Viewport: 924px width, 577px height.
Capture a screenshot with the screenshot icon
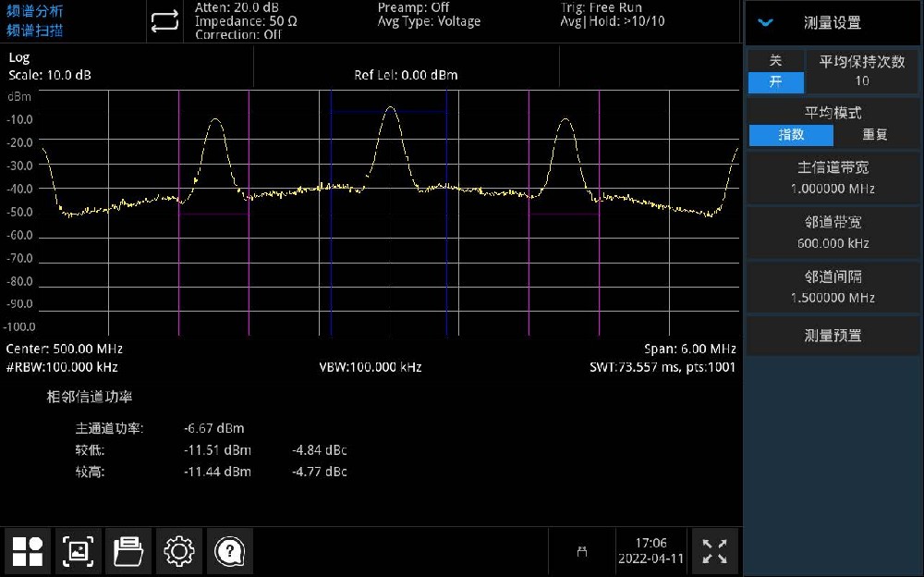tap(79, 552)
